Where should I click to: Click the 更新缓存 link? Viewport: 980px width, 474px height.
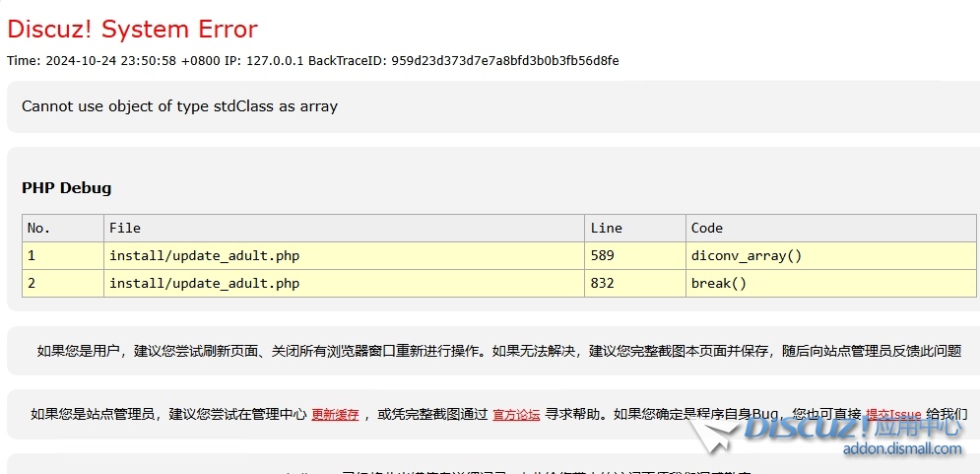[335, 415]
